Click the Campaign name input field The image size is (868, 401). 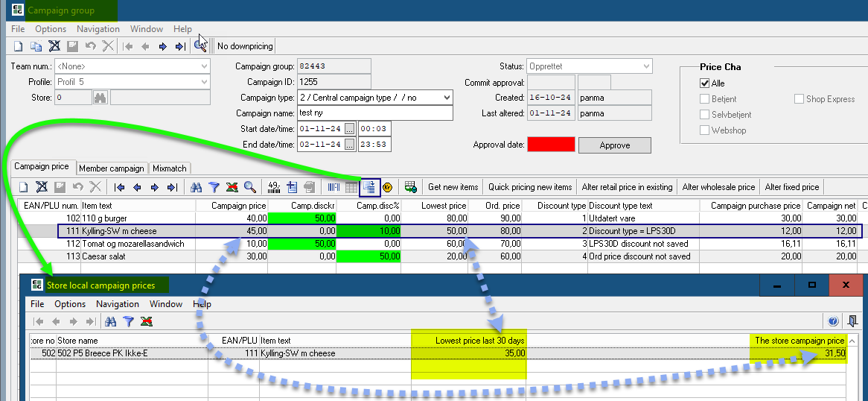[x=374, y=113]
